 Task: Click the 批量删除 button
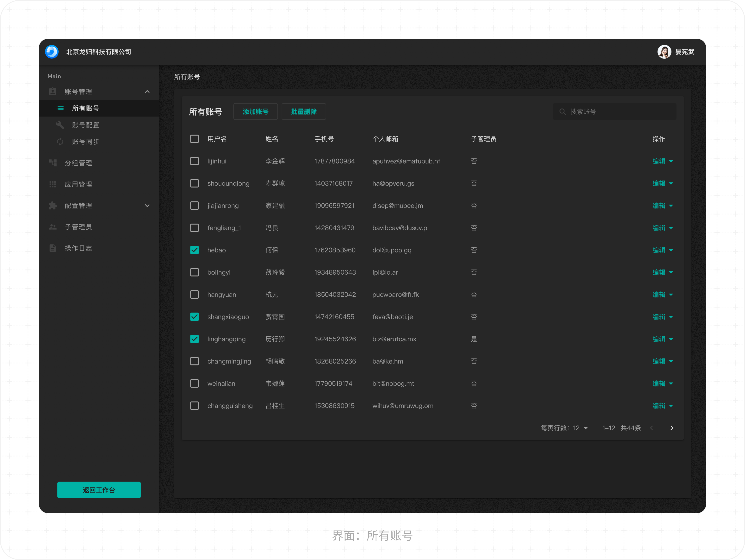click(x=304, y=111)
